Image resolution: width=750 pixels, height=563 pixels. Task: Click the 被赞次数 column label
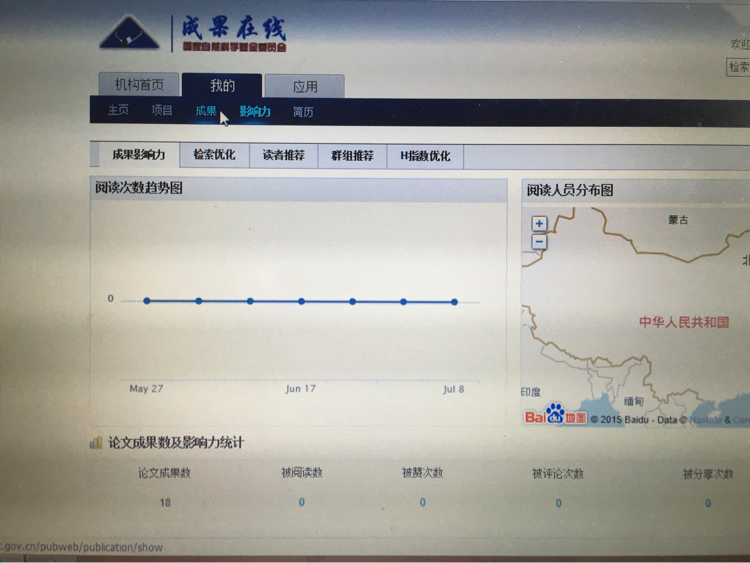tap(423, 473)
